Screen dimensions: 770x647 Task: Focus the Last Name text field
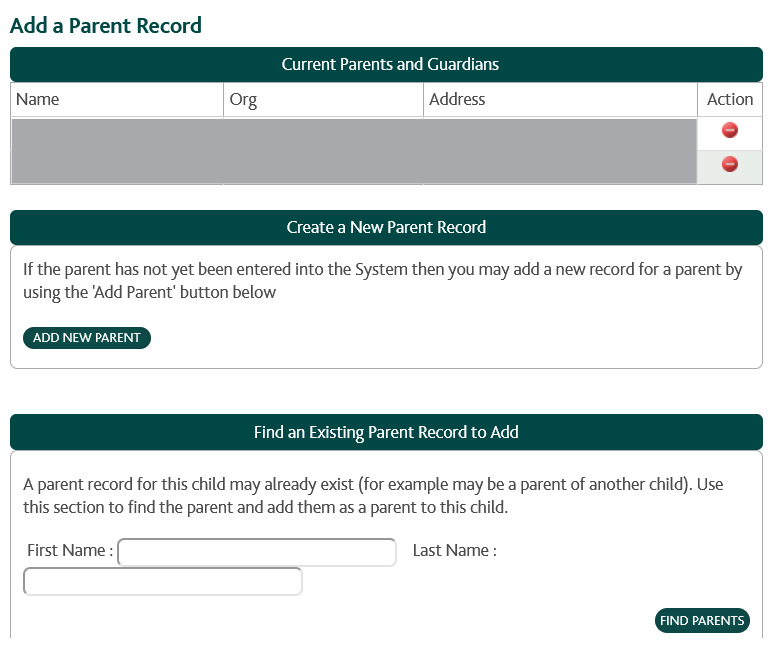click(x=163, y=581)
